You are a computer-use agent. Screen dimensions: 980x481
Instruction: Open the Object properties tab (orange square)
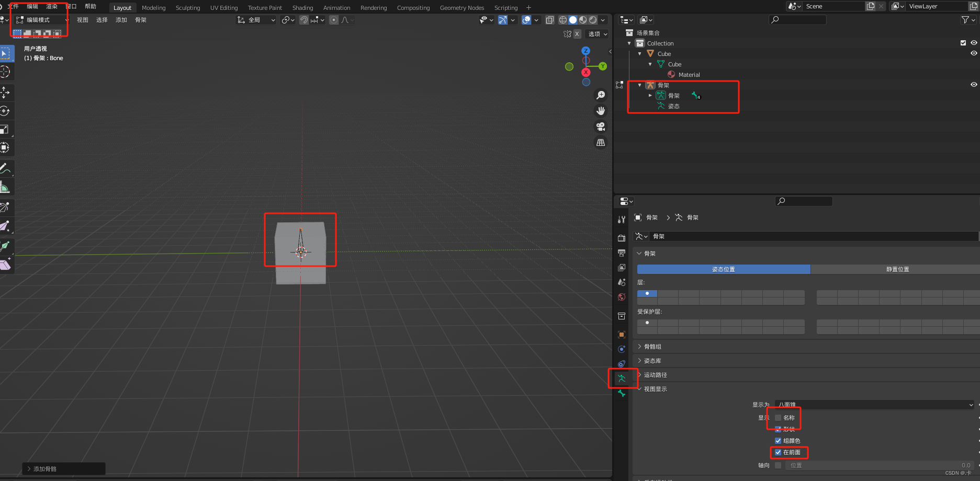pyautogui.click(x=622, y=335)
